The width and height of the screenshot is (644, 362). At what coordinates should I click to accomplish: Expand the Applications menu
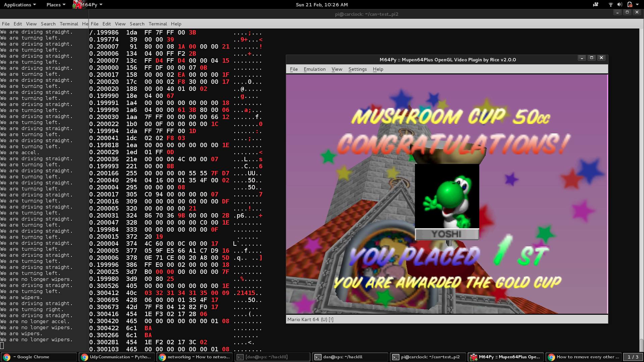click(x=19, y=5)
